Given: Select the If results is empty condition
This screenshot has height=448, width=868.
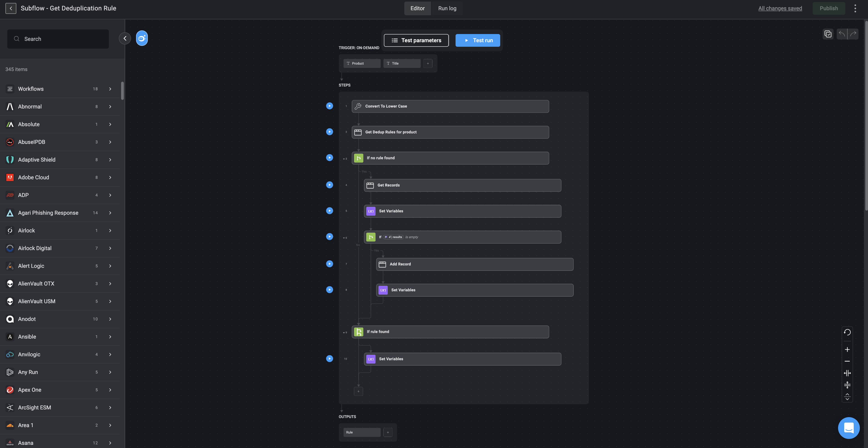Looking at the screenshot, I should click(x=462, y=237).
